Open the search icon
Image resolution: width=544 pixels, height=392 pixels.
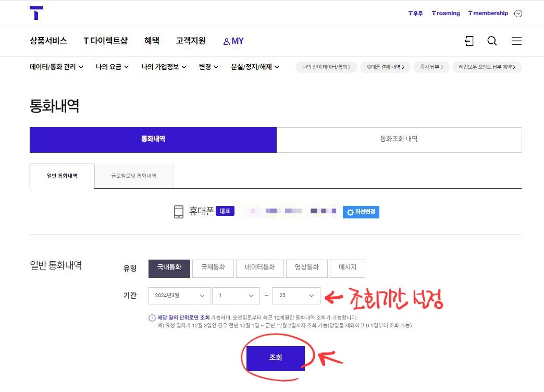click(492, 41)
